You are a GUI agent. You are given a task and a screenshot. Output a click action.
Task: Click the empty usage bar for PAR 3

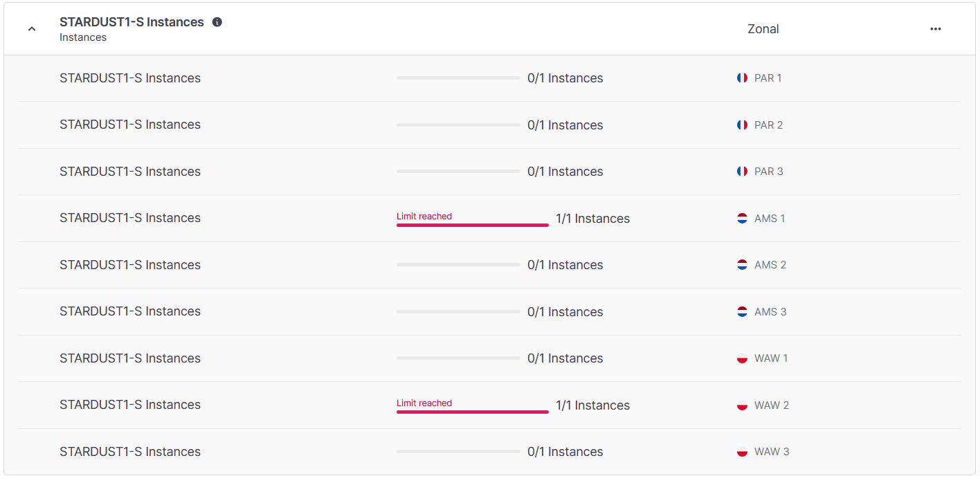pyautogui.click(x=458, y=172)
